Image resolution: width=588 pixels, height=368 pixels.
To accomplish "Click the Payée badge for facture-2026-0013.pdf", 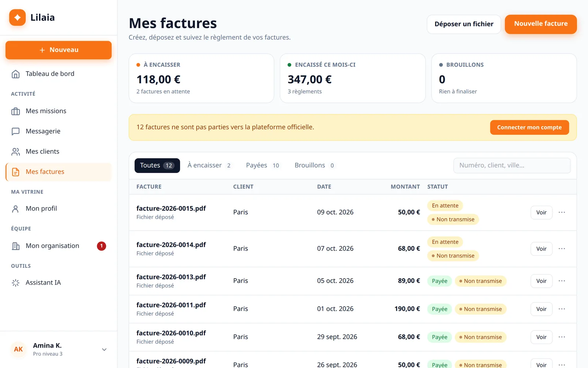I will pyautogui.click(x=440, y=281).
